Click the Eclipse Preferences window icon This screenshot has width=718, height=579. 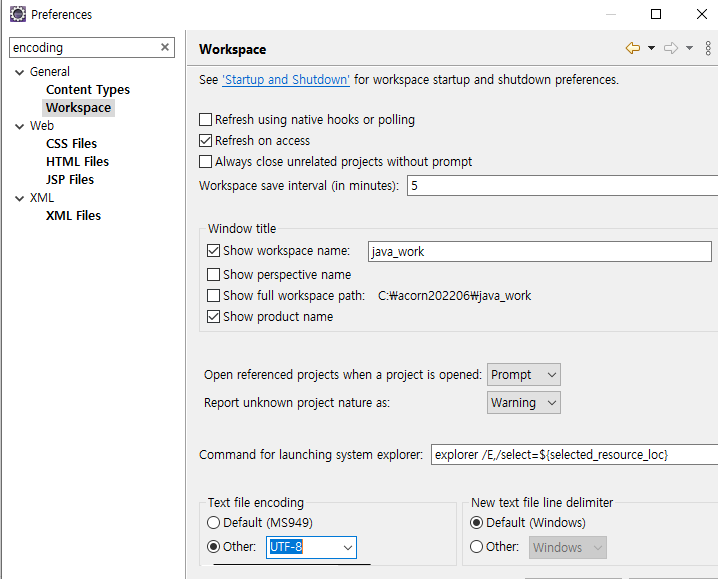[18, 14]
